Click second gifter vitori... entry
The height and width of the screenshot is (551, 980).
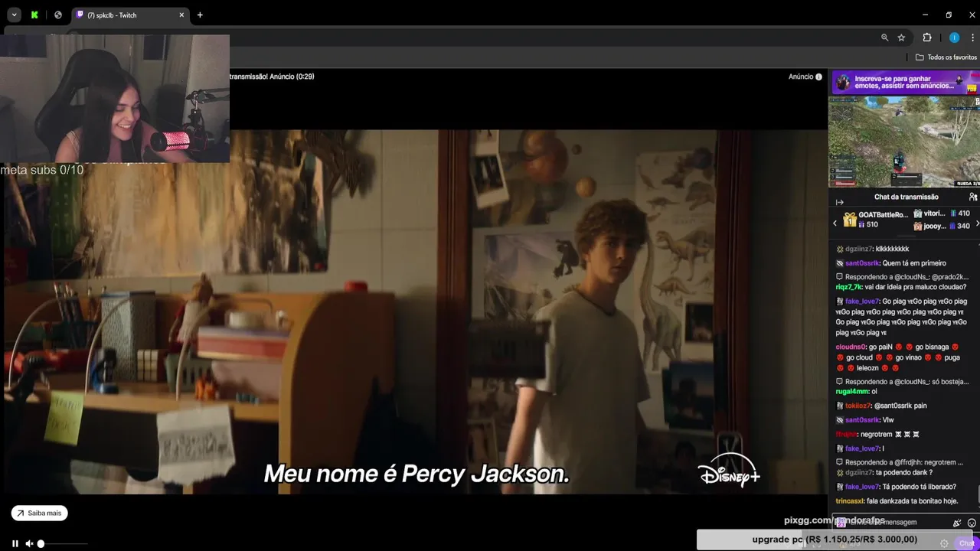coord(942,214)
